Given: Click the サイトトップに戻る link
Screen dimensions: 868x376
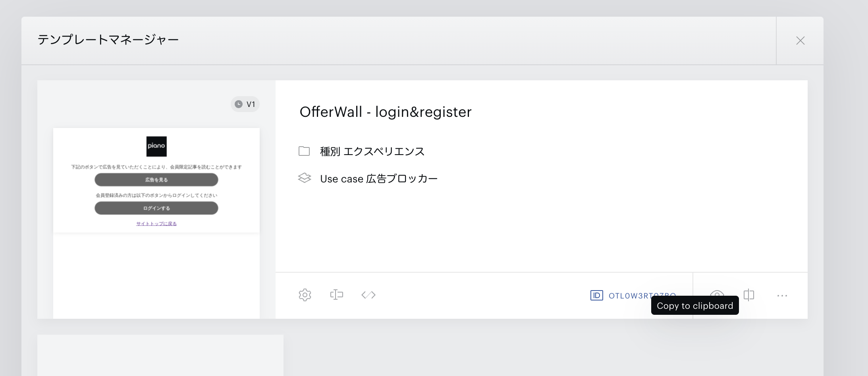Looking at the screenshot, I should (156, 224).
